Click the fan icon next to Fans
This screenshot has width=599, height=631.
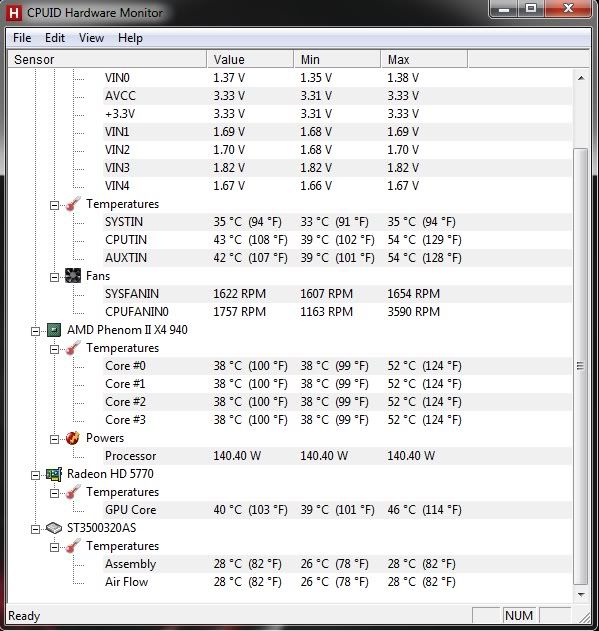pos(73,276)
